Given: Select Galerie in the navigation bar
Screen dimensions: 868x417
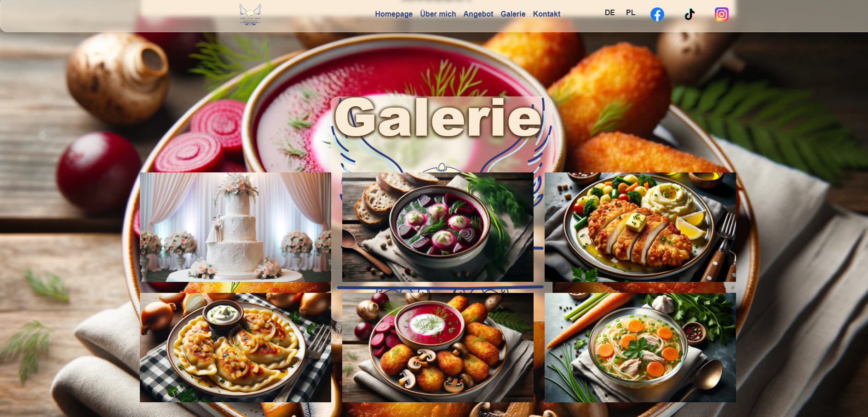Looking at the screenshot, I should point(512,14).
